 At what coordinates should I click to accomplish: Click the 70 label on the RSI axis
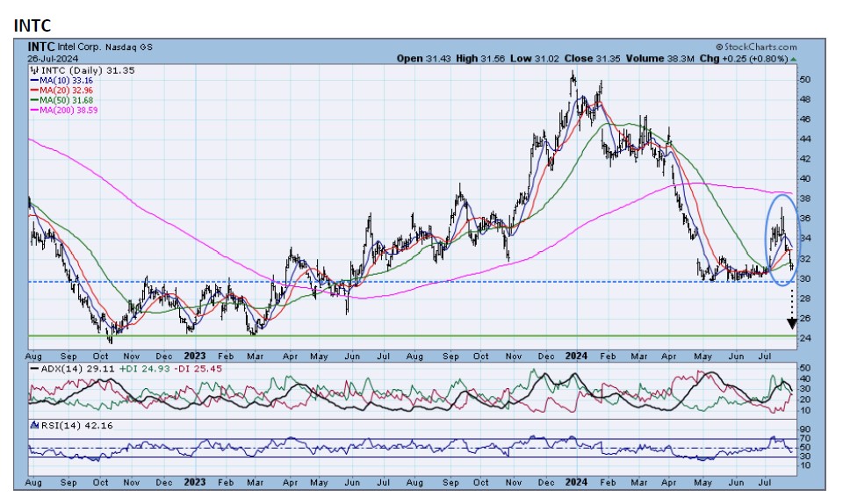[805, 438]
